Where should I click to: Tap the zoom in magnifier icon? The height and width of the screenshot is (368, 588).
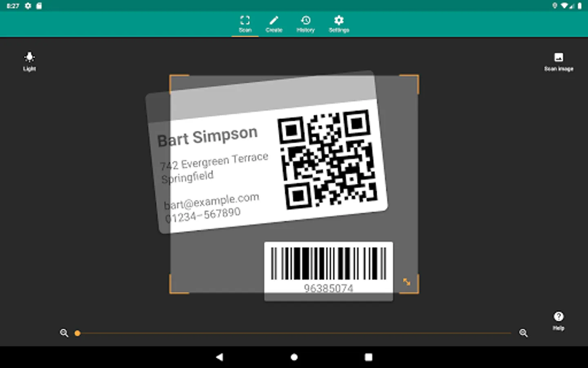click(x=523, y=333)
